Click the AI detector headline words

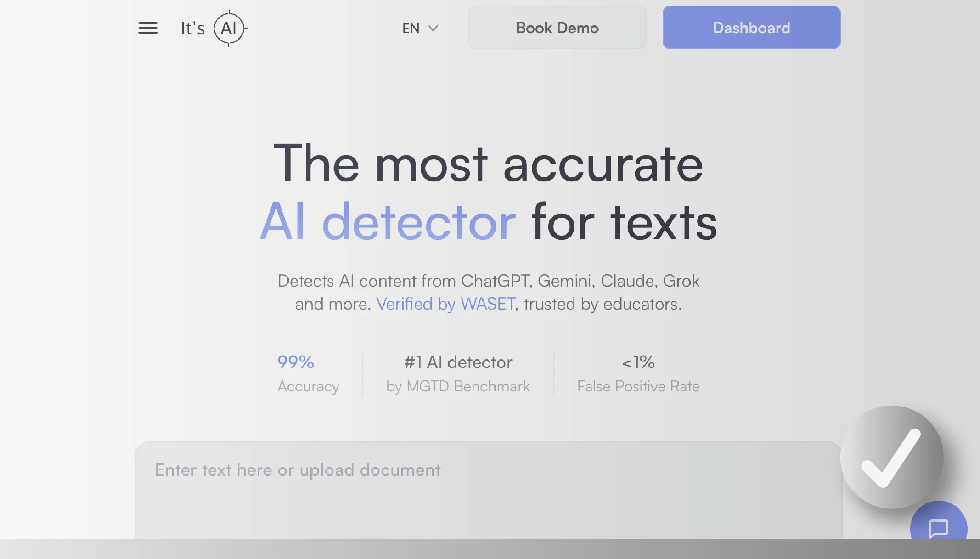[x=388, y=222]
